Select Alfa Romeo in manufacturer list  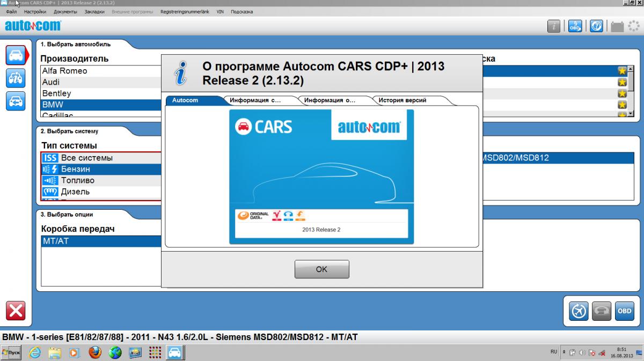click(x=101, y=71)
